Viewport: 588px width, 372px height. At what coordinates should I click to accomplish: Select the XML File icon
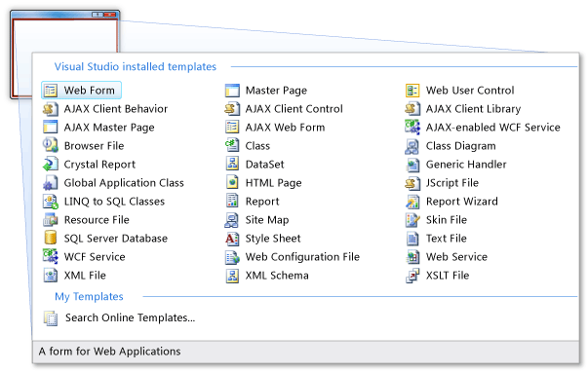coord(51,276)
